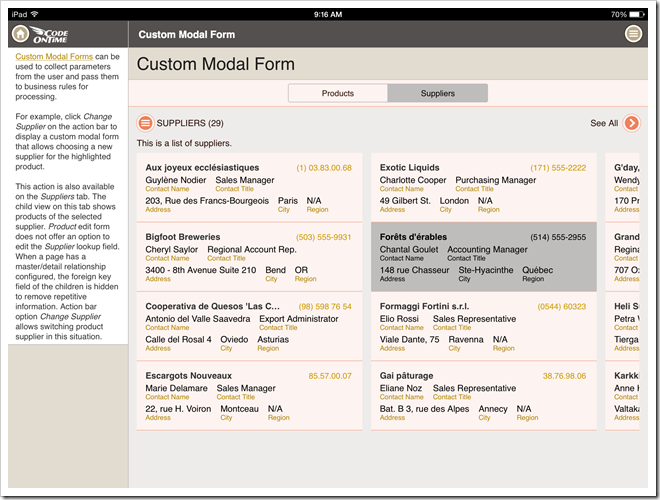The image size is (660, 500).
Task: Click city Montceau
Action: [240, 409]
